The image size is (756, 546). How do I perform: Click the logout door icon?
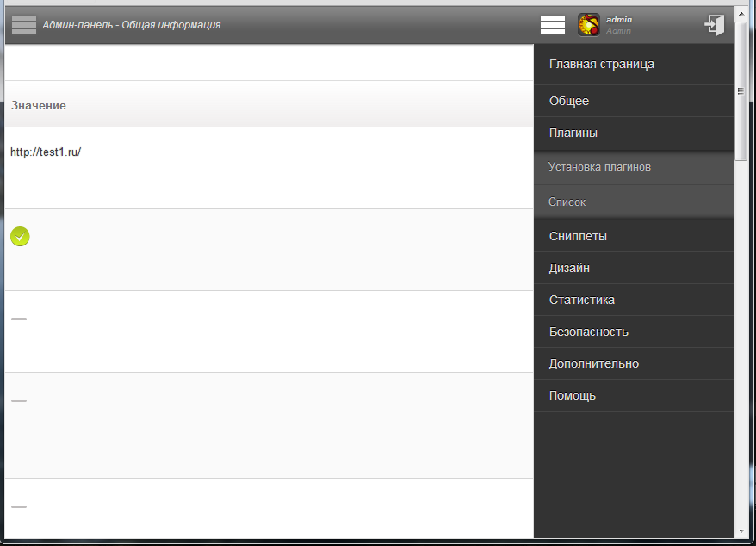coord(715,25)
